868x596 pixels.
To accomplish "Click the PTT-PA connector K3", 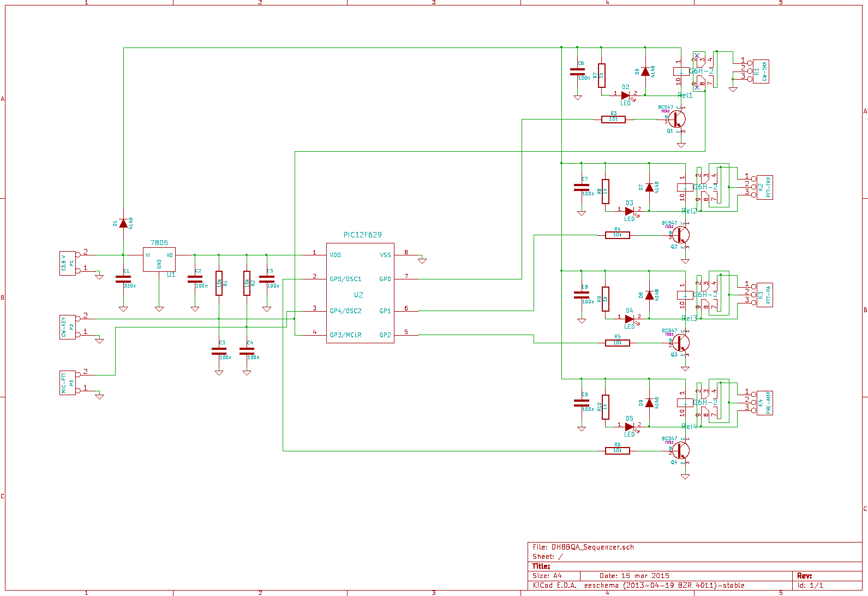I will 762,295.
